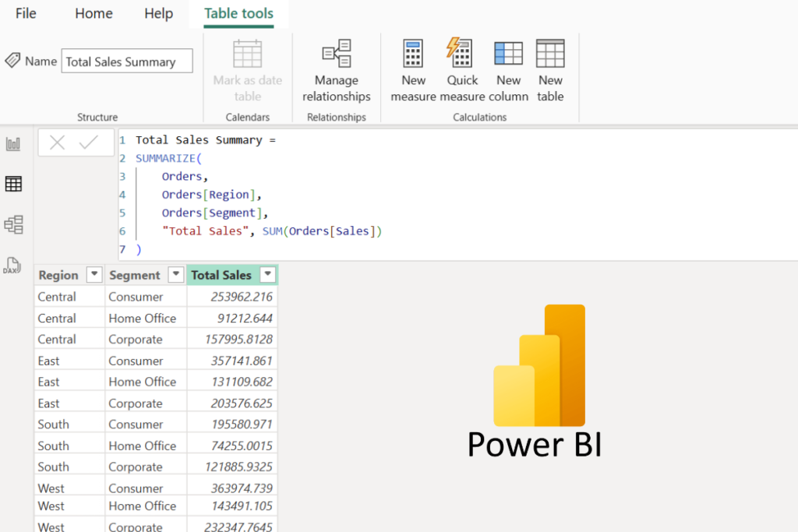Screen dimensions: 798x532
Task: Open the File menu
Action: point(26,13)
